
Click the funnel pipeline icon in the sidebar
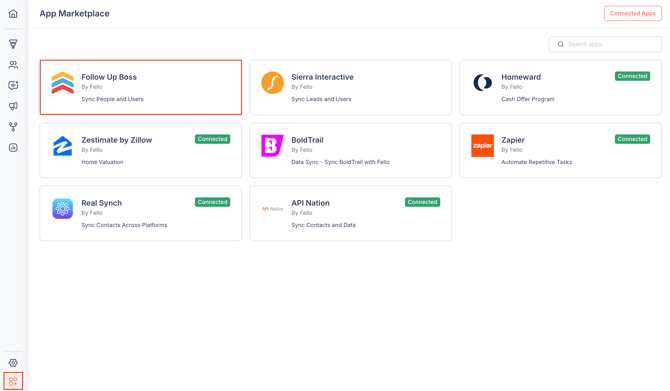click(13, 44)
